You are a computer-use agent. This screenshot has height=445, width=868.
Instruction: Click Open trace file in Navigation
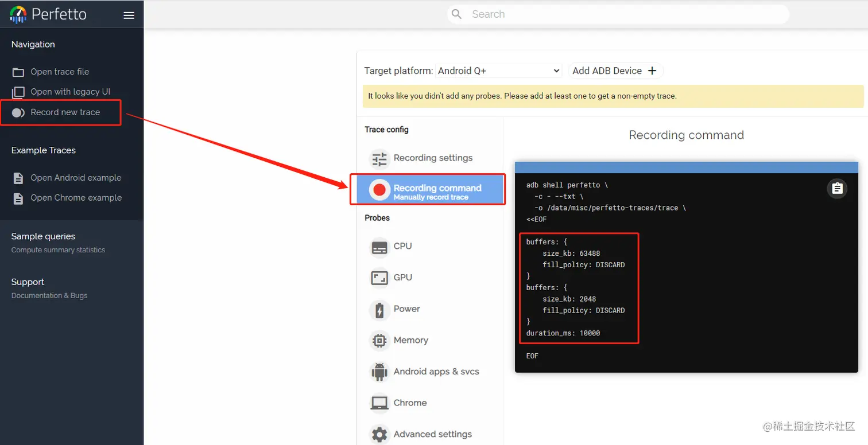[60, 72]
